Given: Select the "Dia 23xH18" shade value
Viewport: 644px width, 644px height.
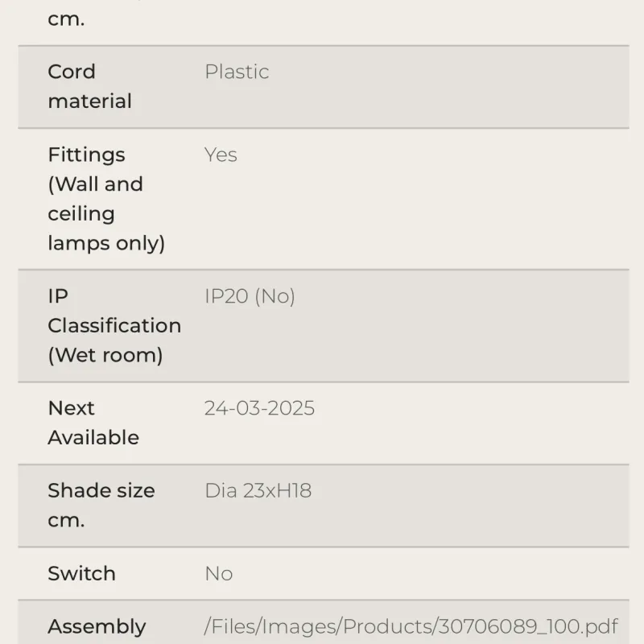Looking at the screenshot, I should tap(258, 490).
